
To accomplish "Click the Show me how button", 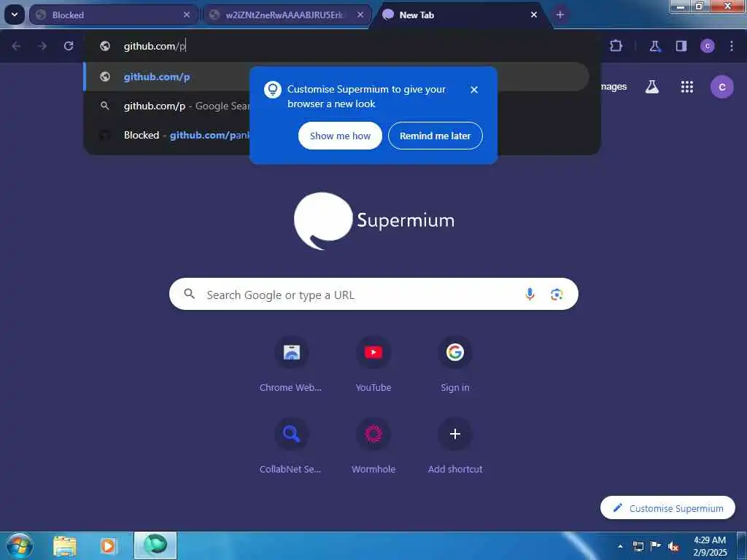I will click(340, 136).
